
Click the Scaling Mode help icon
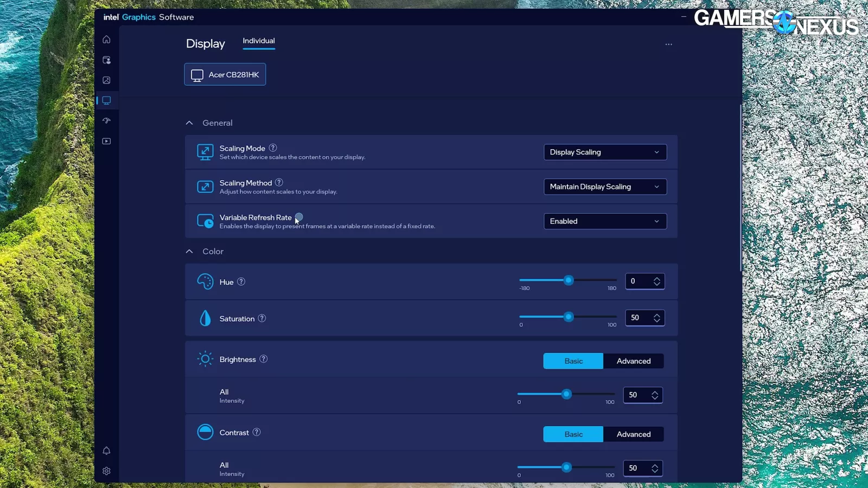273,148
